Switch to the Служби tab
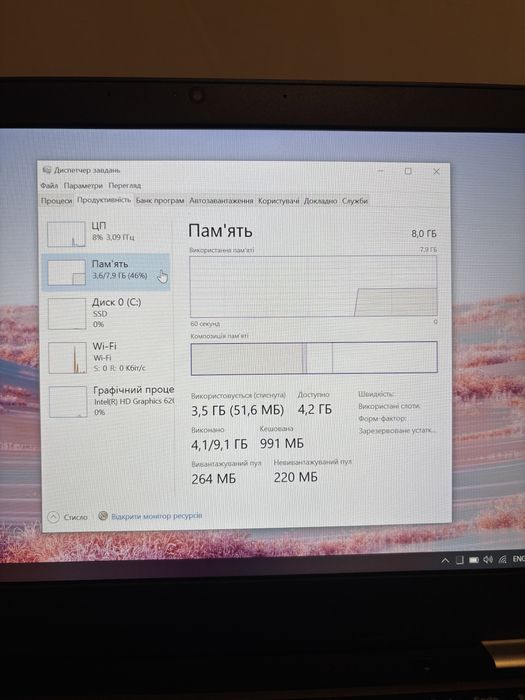The image size is (525, 700). 354,201
